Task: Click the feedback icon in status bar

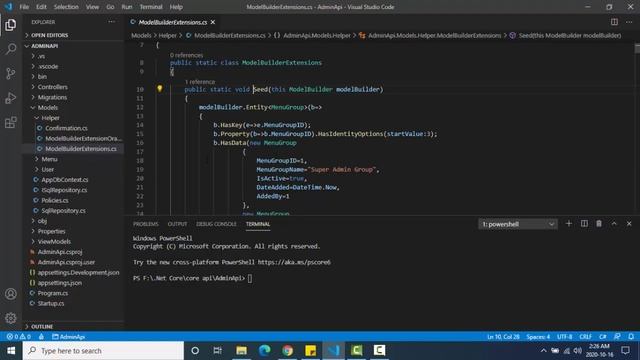Action: coord(617,337)
